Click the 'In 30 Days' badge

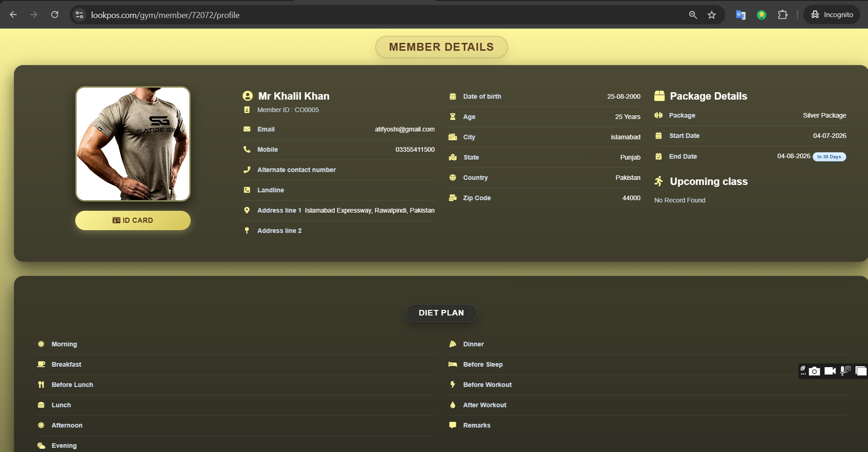point(829,157)
